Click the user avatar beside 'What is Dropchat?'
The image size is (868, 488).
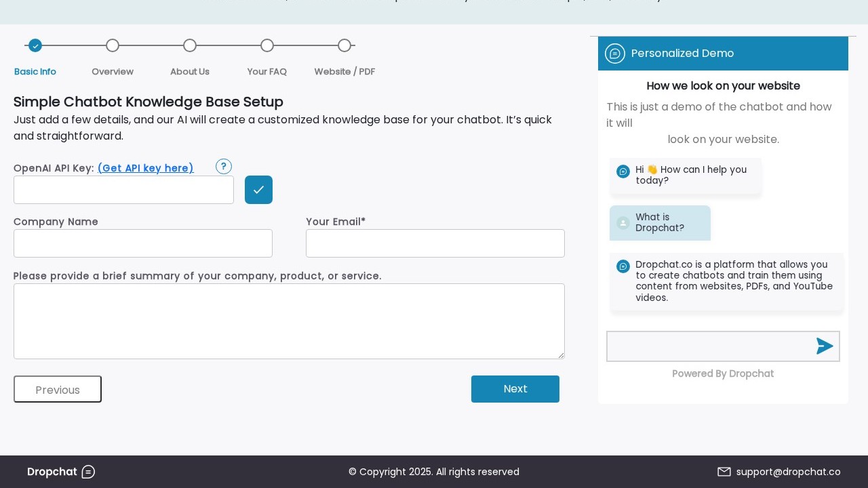pyautogui.click(x=623, y=223)
